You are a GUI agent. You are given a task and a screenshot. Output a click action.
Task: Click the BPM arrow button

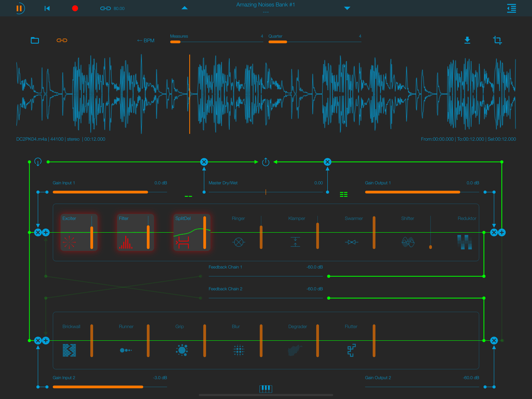click(x=146, y=41)
